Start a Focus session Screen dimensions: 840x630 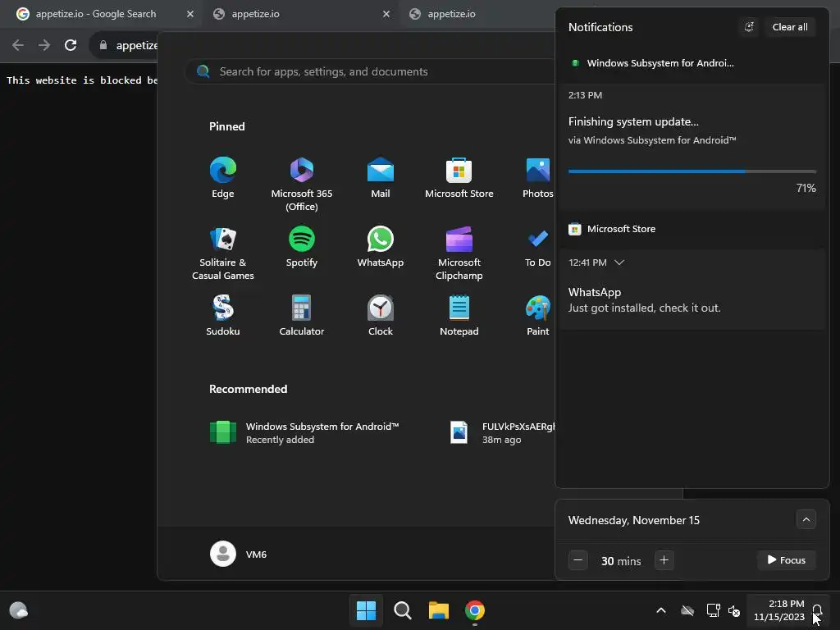786,559
